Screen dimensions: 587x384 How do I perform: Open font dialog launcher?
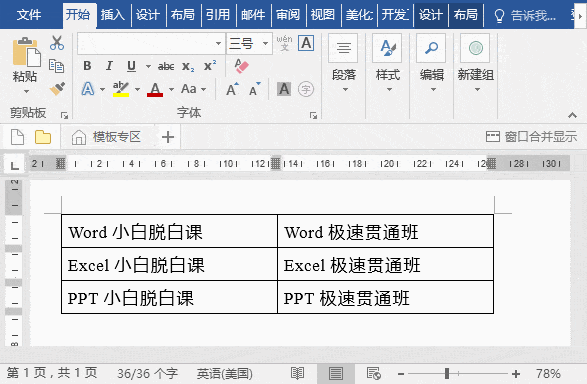(x=313, y=115)
